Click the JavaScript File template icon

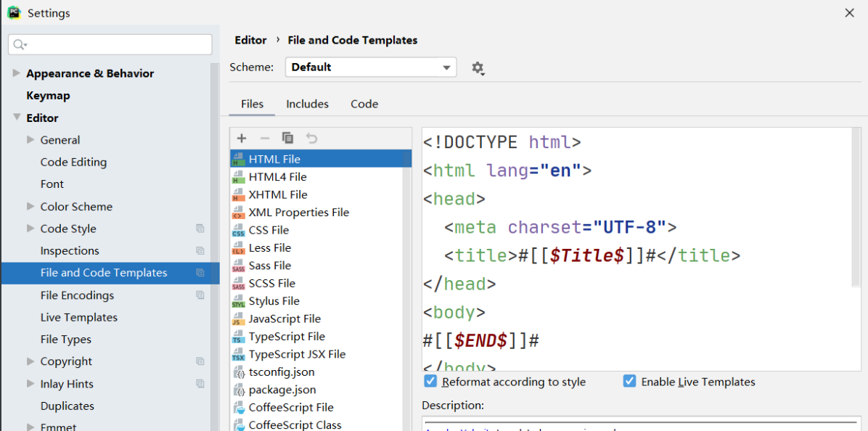[x=238, y=319]
